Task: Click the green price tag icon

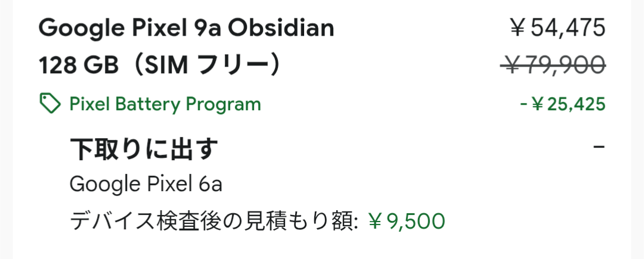Action: tap(50, 104)
